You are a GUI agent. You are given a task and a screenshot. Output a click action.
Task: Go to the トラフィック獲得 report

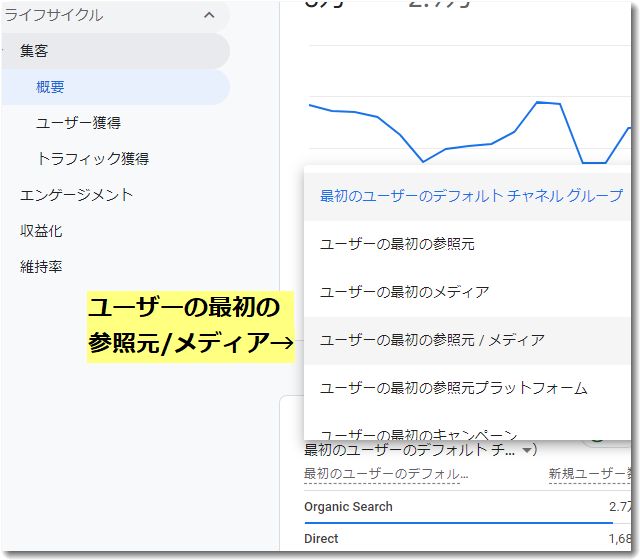click(92, 159)
